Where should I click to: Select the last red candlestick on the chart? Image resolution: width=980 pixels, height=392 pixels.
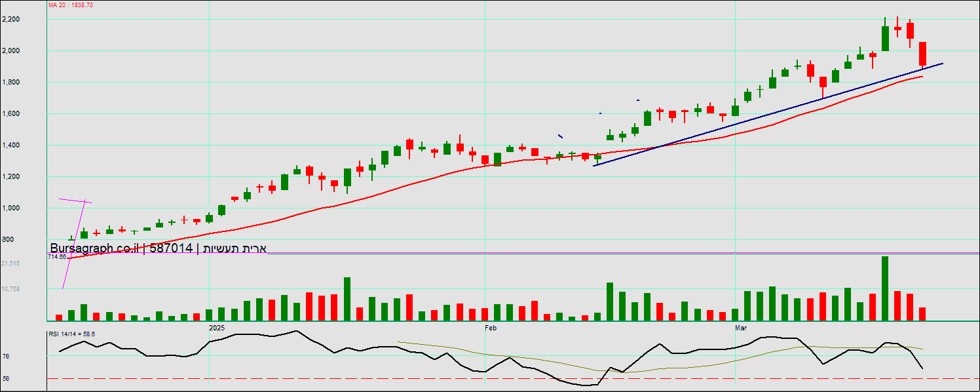coord(923,54)
